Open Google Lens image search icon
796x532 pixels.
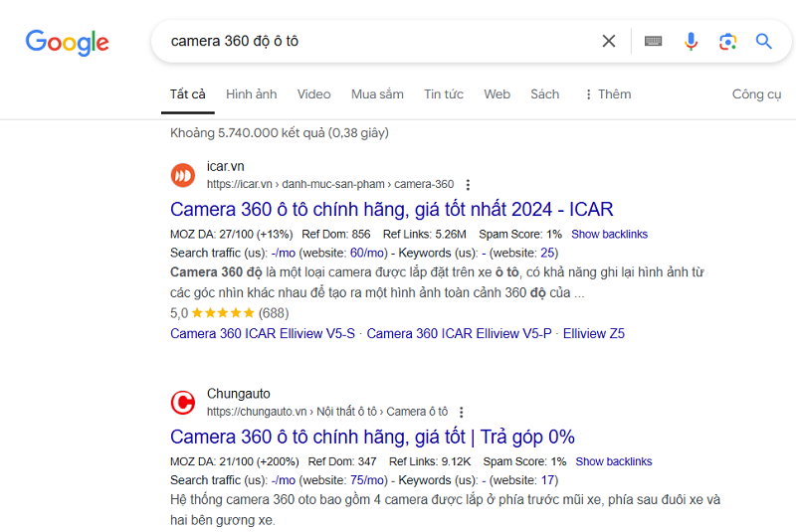[727, 41]
